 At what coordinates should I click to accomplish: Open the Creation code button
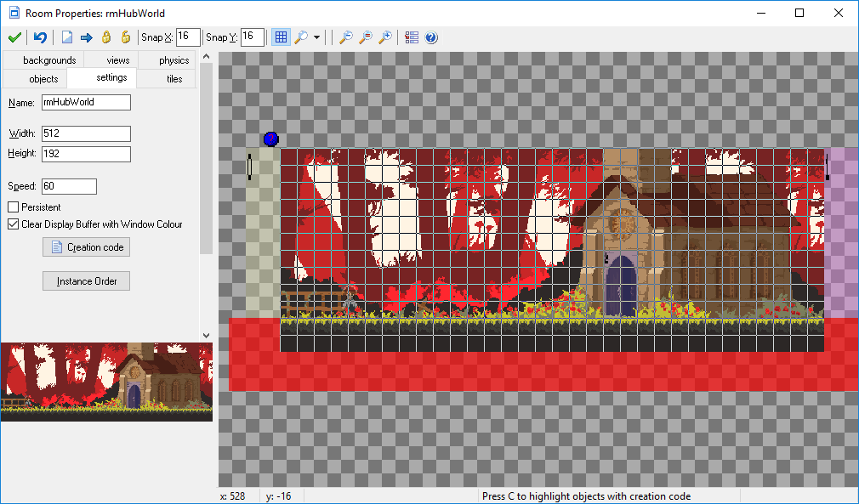point(87,246)
